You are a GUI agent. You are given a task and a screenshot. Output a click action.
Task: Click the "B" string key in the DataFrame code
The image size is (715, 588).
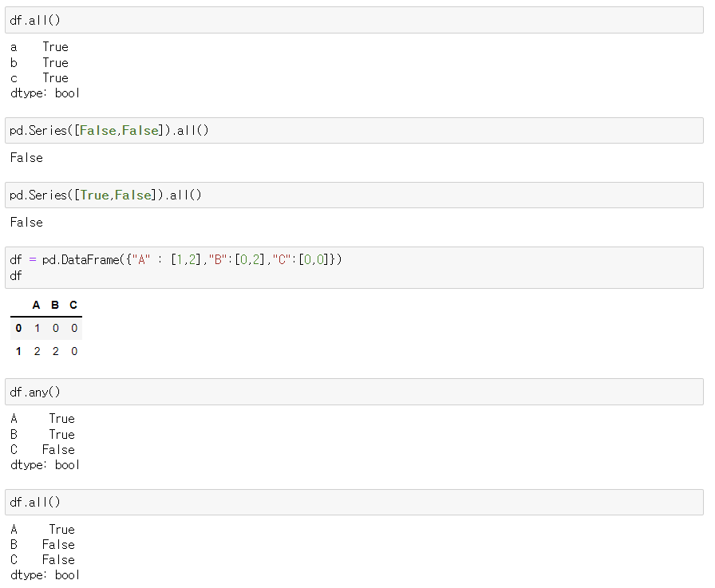[x=218, y=260]
